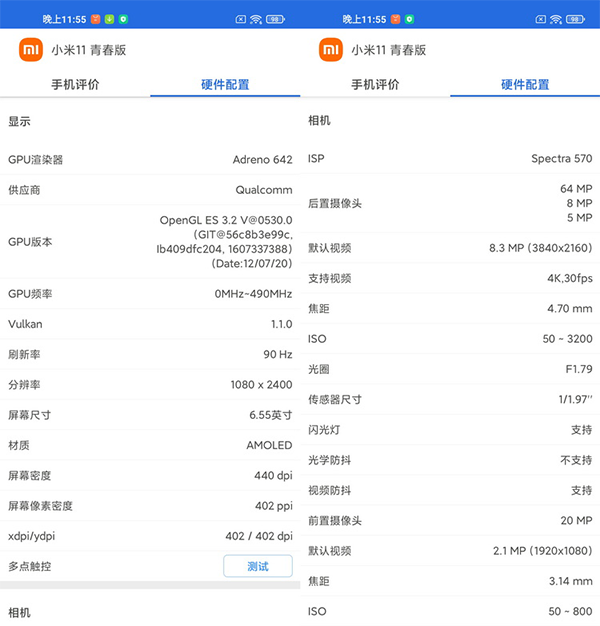Tap the Mi logo on the left screen

coord(30,50)
